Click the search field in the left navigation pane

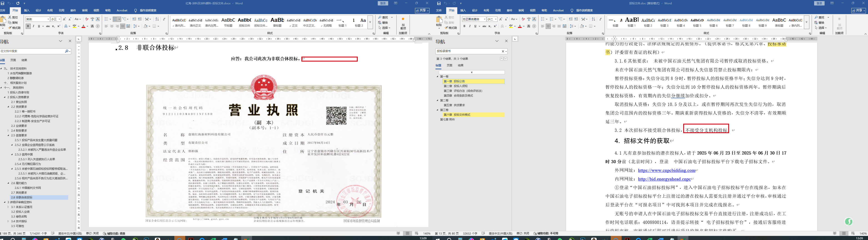click(32, 51)
